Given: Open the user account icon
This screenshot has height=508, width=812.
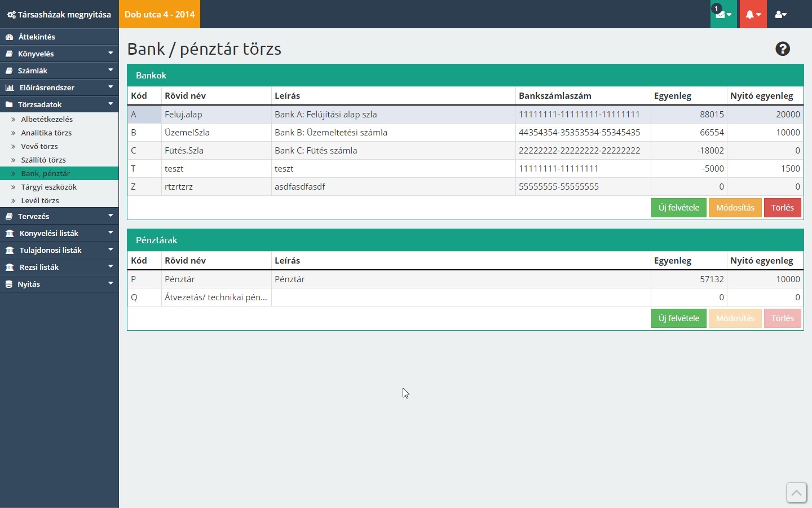Looking at the screenshot, I should coord(780,15).
